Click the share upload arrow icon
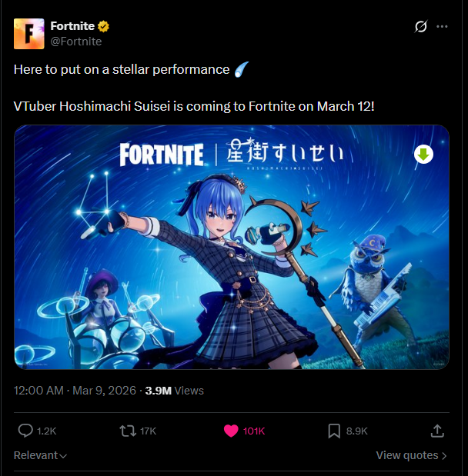Image resolution: width=468 pixels, height=476 pixels. point(437,431)
